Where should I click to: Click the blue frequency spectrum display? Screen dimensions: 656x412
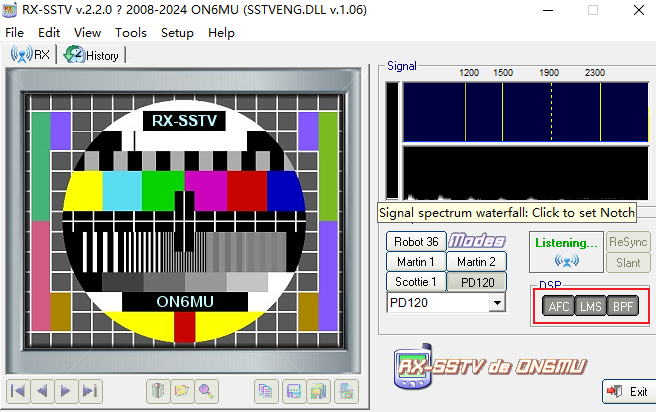click(x=526, y=112)
